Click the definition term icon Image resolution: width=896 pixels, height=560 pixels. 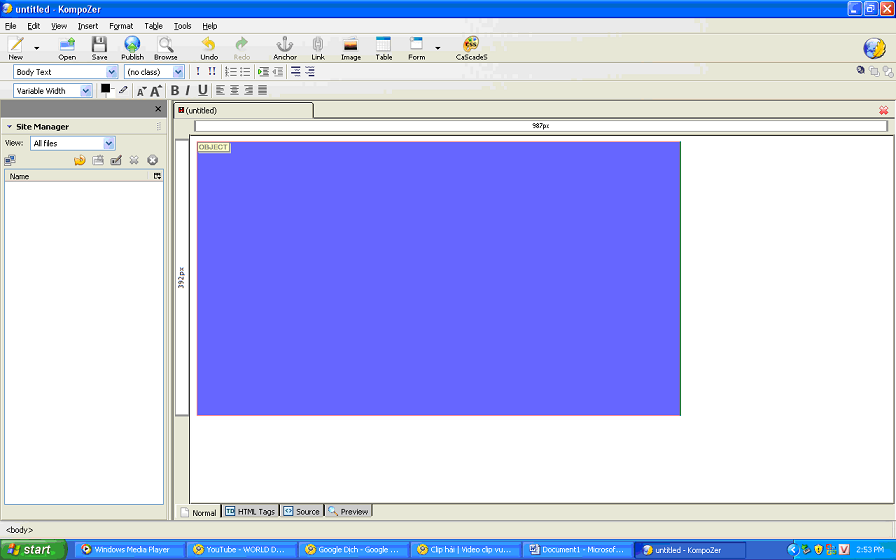(295, 71)
